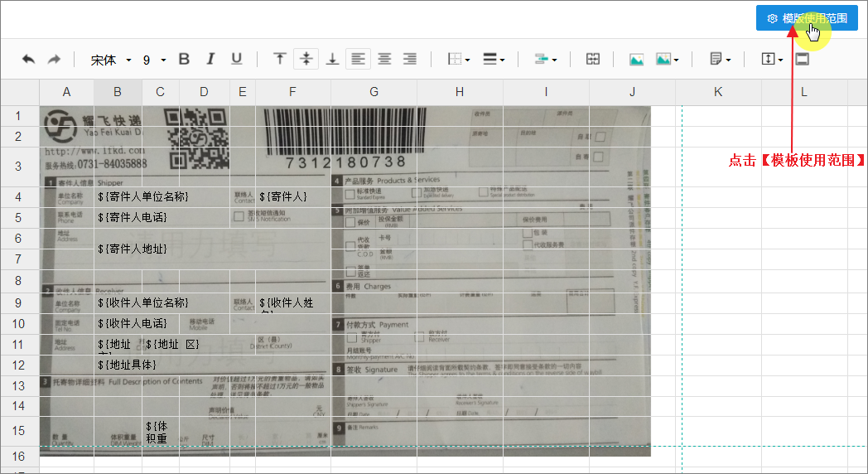This screenshot has height=474, width=868.
Task: Align cell content to vertical middle
Action: coord(306,59)
